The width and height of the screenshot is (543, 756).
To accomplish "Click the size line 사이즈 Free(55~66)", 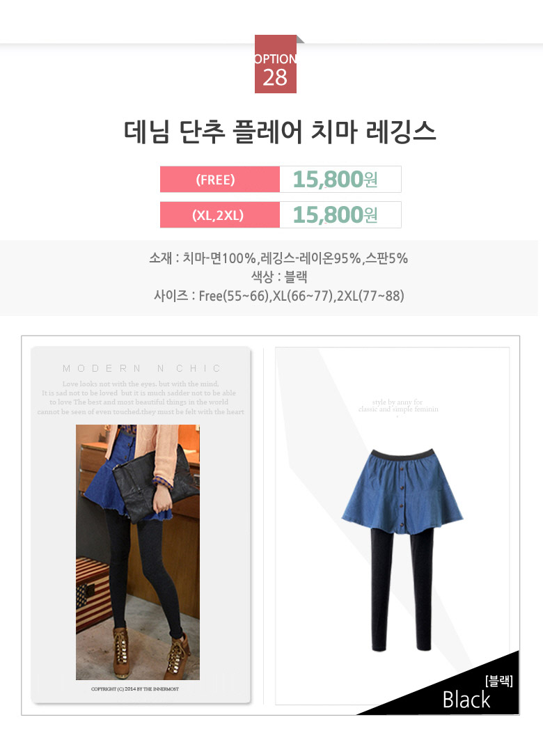I will (x=278, y=296).
